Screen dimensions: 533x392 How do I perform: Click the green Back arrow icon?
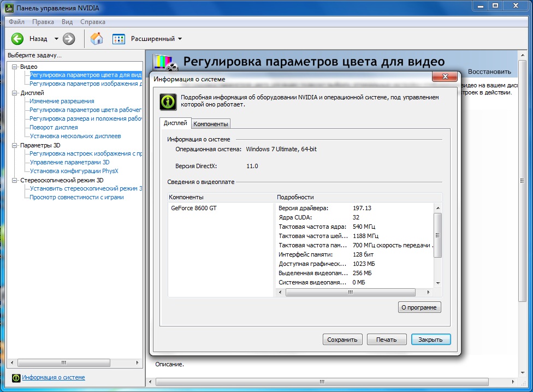(x=17, y=39)
